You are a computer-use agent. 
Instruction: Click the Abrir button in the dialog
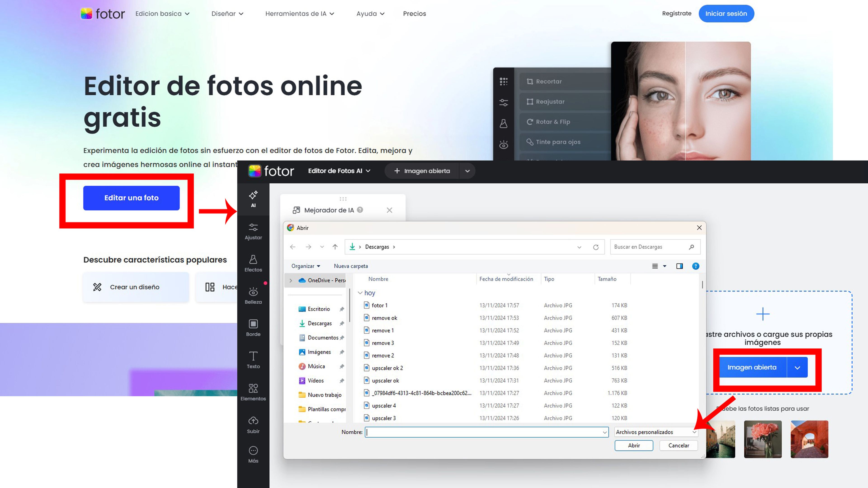[x=633, y=446]
